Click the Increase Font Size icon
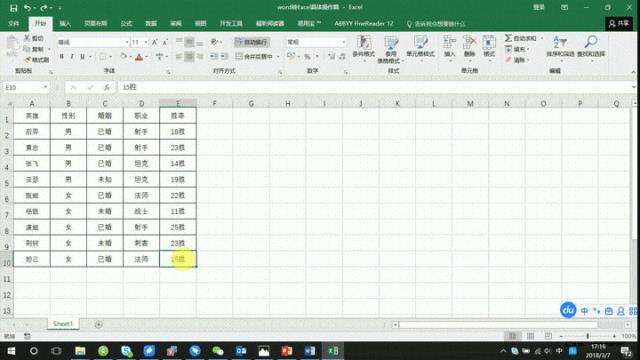 pyautogui.click(x=155, y=42)
